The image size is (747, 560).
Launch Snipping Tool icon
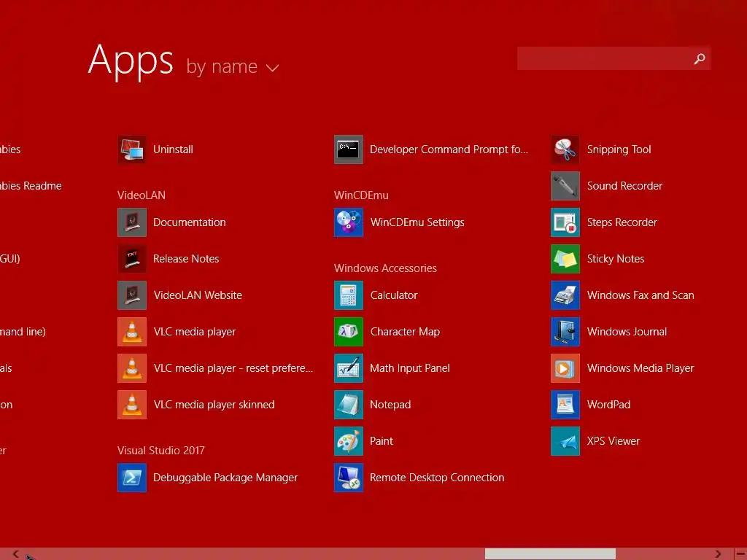pyautogui.click(x=565, y=149)
